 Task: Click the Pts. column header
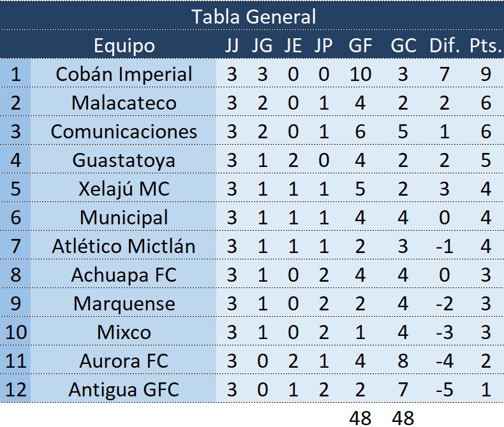click(x=486, y=45)
